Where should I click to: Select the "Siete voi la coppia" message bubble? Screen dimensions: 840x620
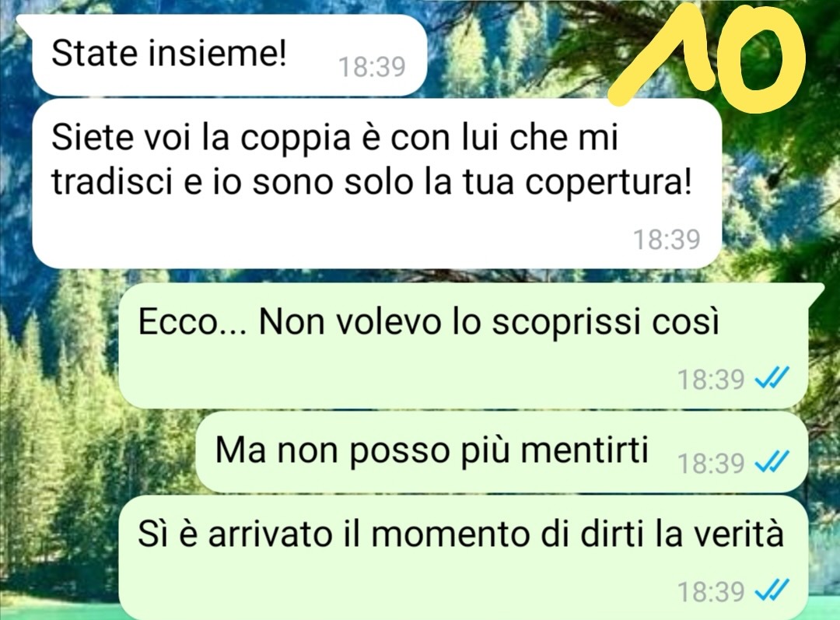376,184
